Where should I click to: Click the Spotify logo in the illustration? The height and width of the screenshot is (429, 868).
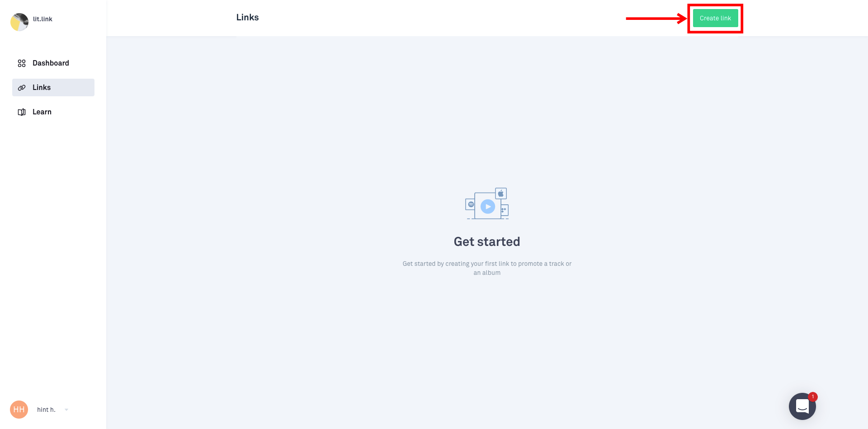[471, 204]
